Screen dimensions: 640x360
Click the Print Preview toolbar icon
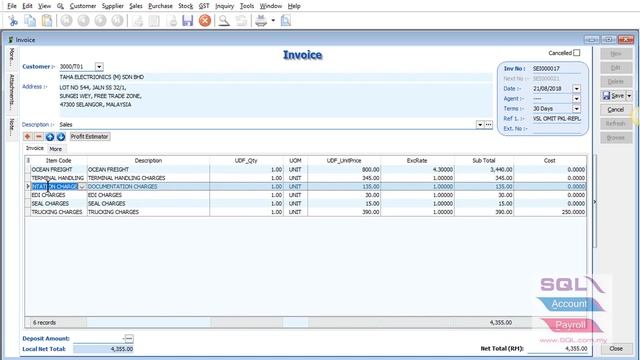coord(286,20)
